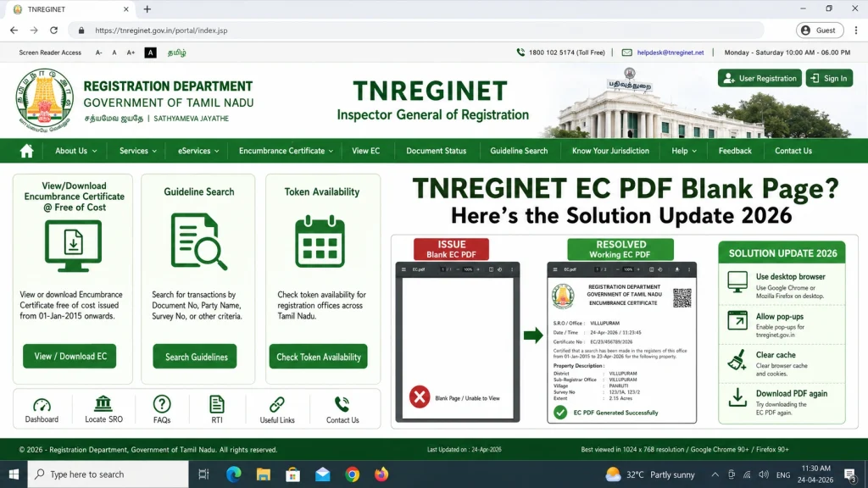
Task: Click the browser back arrow
Action: 14,30
